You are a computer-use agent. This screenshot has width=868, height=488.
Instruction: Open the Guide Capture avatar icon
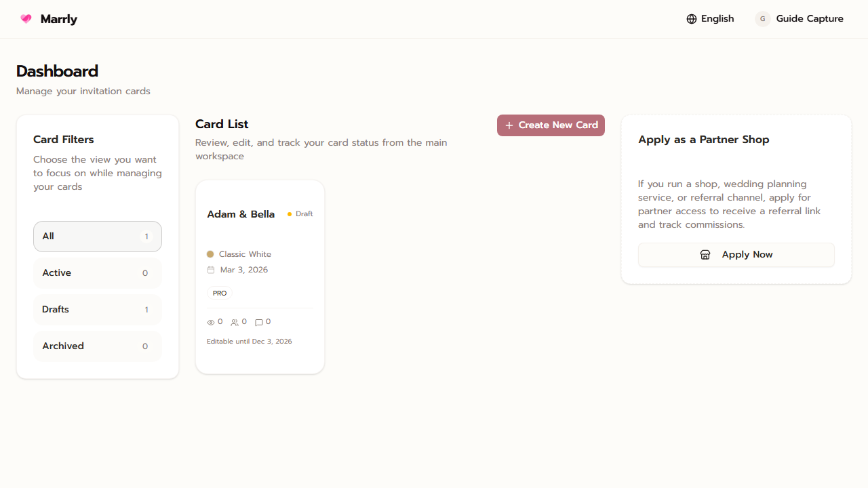click(762, 19)
